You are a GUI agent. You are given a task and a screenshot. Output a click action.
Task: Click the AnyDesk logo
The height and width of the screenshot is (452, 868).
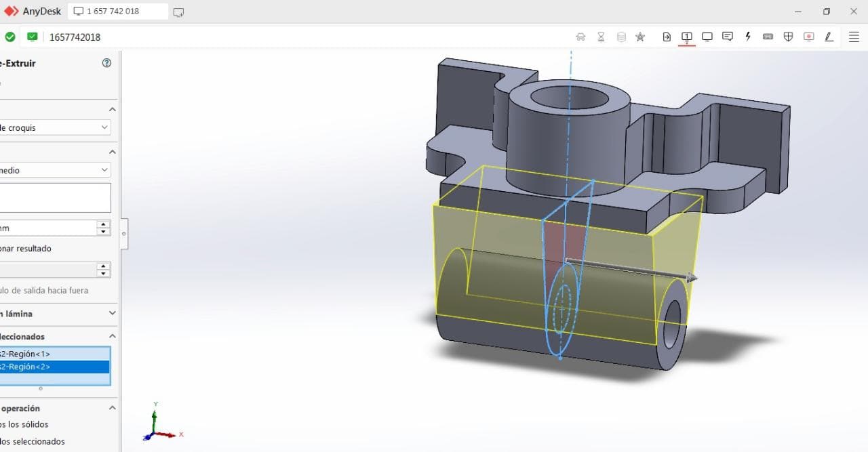coord(12,12)
